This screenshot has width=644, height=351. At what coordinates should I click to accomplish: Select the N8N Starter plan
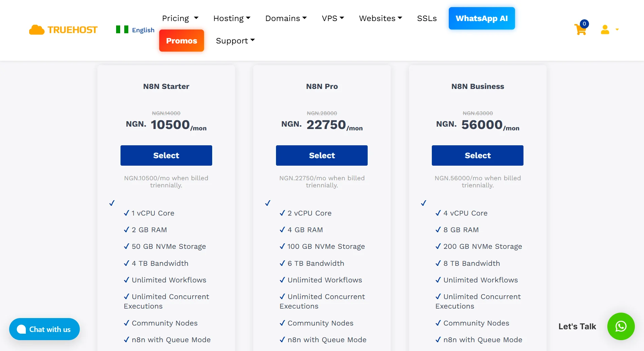pos(166,155)
